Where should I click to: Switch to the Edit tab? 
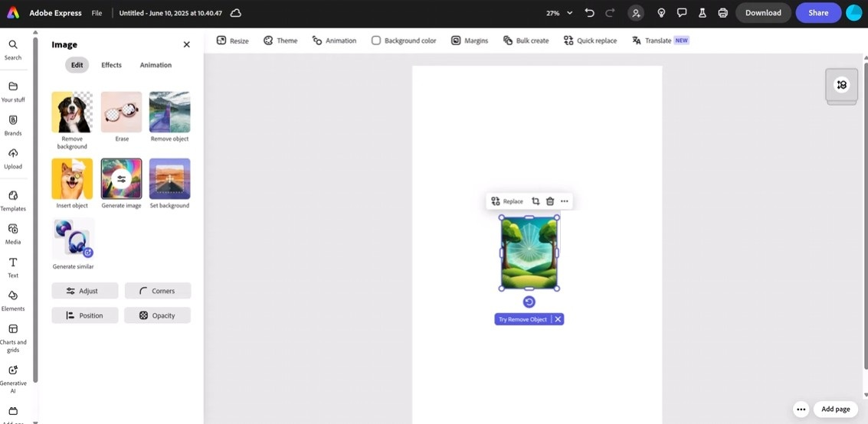coord(77,65)
